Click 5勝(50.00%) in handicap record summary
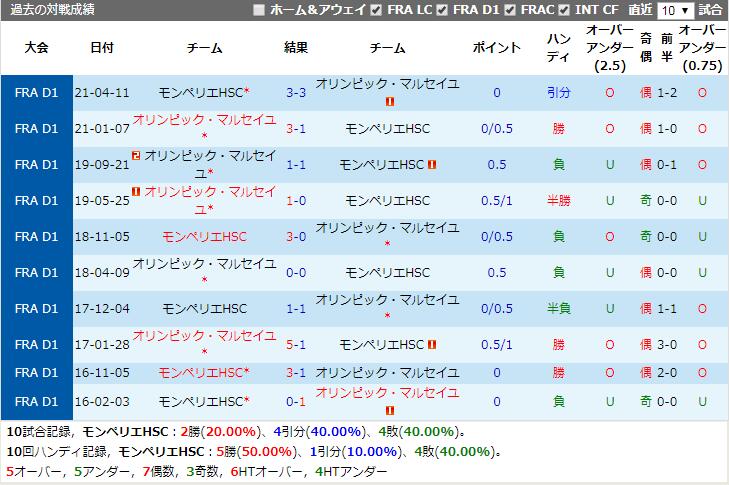 256,452
